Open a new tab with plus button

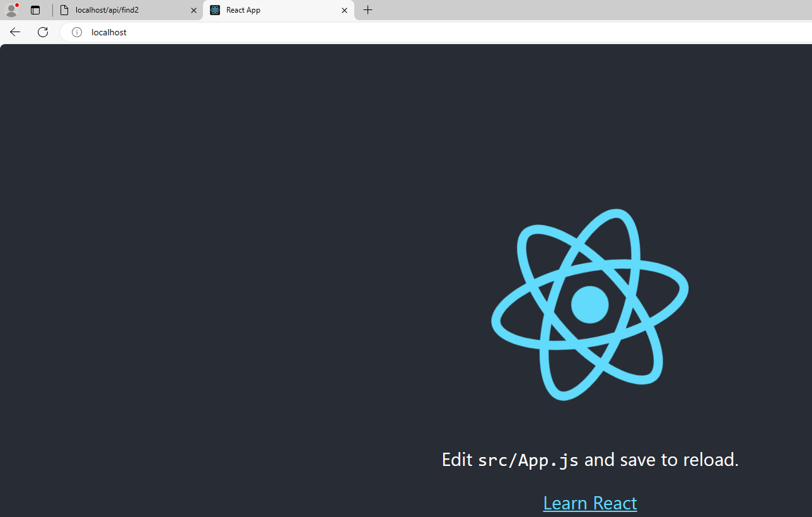[x=368, y=10]
